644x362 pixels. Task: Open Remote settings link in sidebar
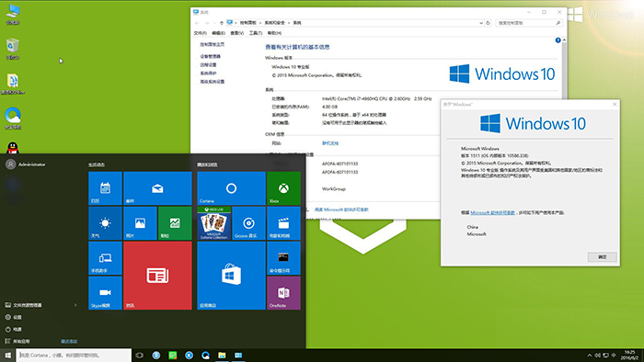[208, 65]
